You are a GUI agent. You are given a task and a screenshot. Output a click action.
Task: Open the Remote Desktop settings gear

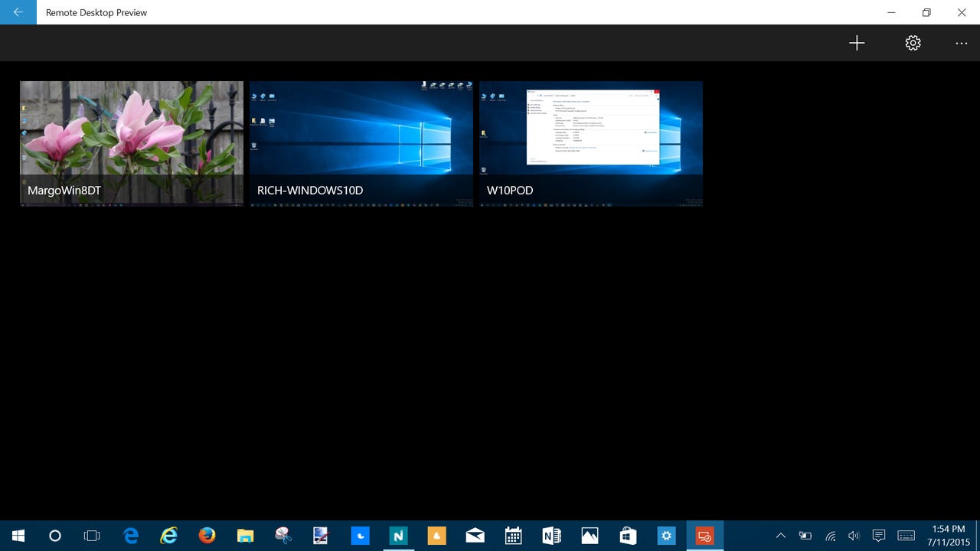[x=913, y=43]
